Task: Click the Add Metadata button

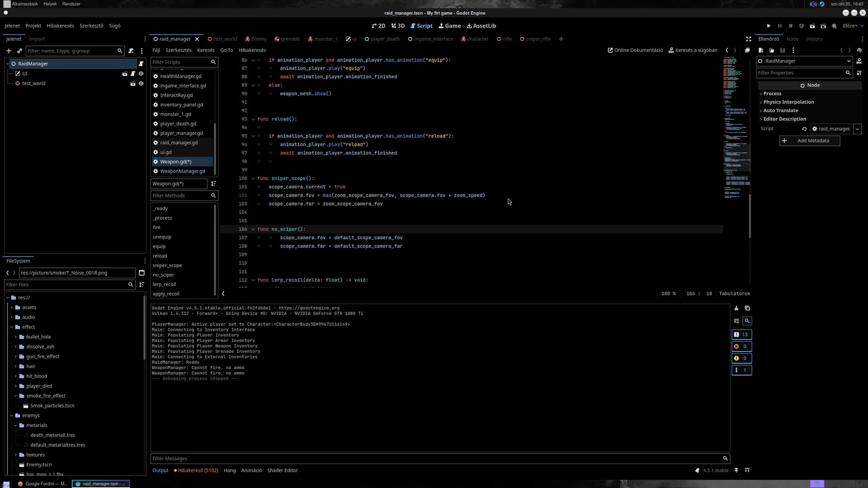Action: [809, 141]
